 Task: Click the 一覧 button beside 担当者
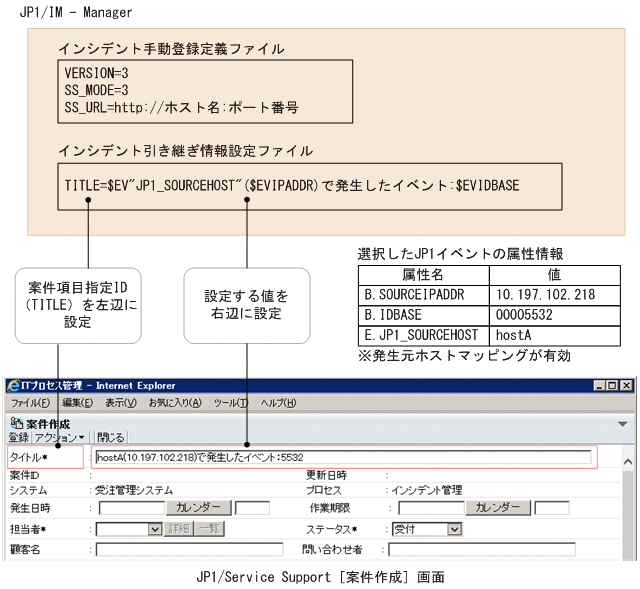pyautogui.click(x=210, y=529)
